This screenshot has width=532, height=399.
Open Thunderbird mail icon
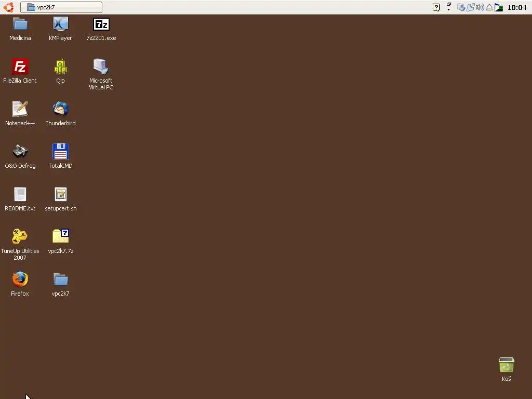pos(60,109)
